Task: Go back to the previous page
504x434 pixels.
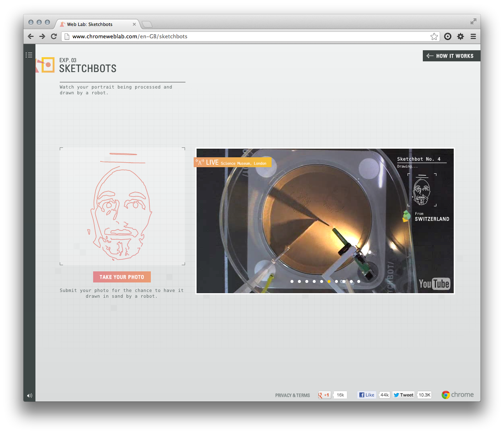Action: coord(30,37)
